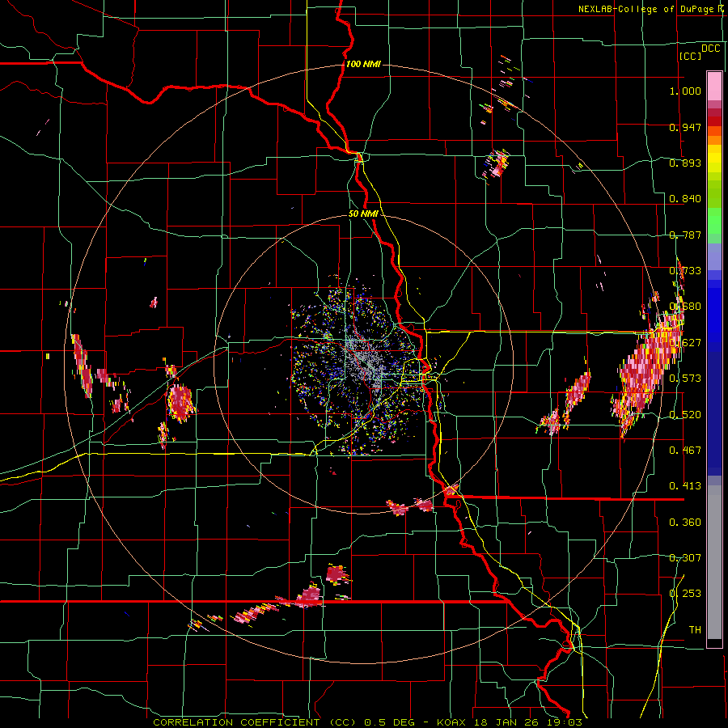Select the DCC product label
This screenshot has height=728, width=728.
click(711, 49)
